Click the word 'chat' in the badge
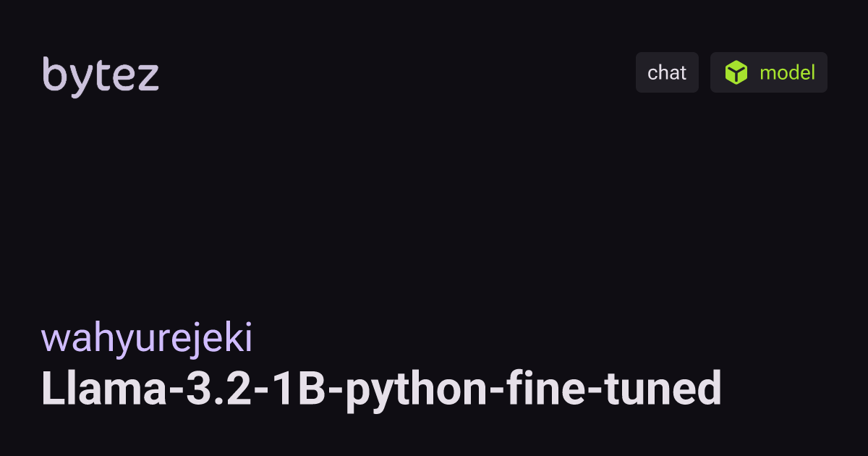 667,72
